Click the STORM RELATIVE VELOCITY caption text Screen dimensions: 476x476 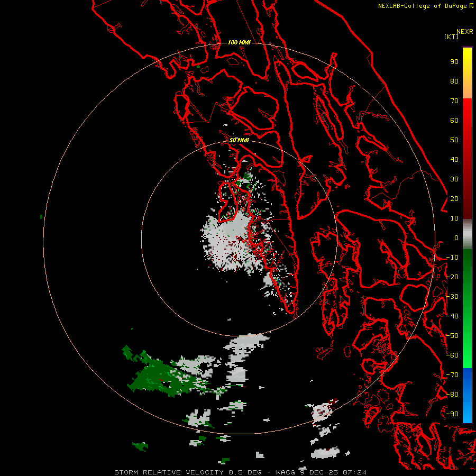(x=169, y=472)
